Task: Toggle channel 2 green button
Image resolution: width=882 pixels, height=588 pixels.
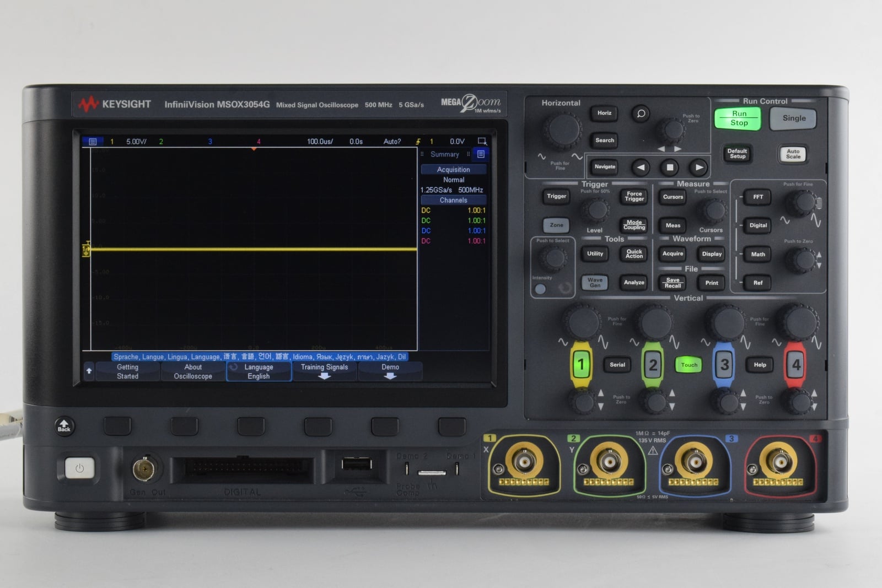Action: [x=653, y=364]
